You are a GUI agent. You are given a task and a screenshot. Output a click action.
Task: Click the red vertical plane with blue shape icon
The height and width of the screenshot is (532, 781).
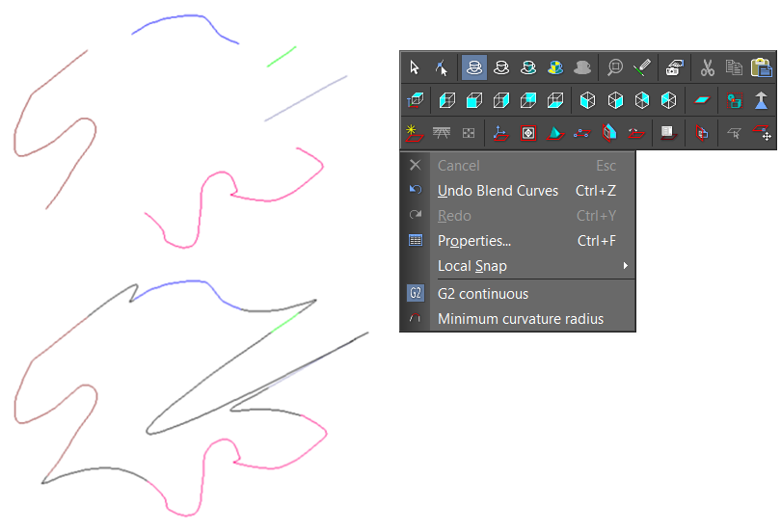(x=701, y=133)
